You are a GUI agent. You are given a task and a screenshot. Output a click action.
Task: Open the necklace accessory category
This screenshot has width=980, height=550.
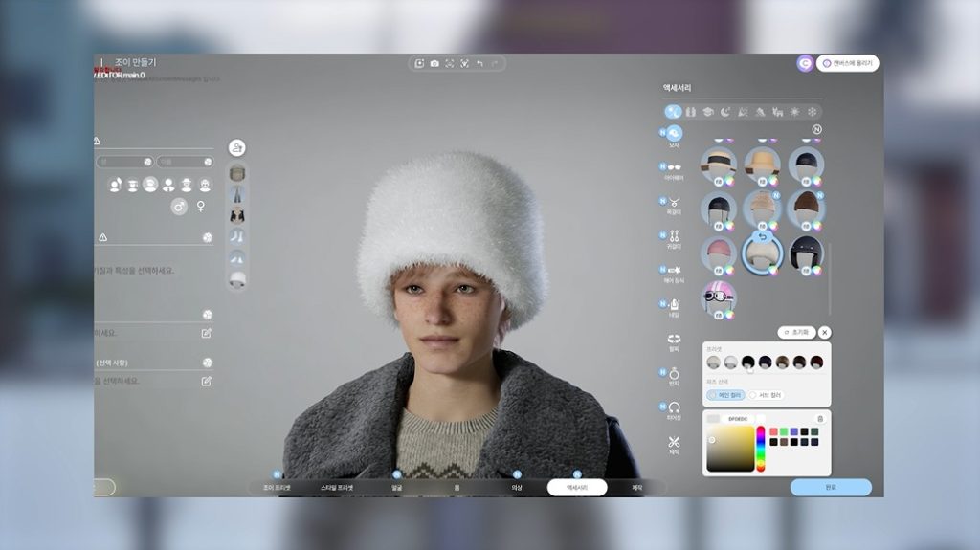(674, 202)
